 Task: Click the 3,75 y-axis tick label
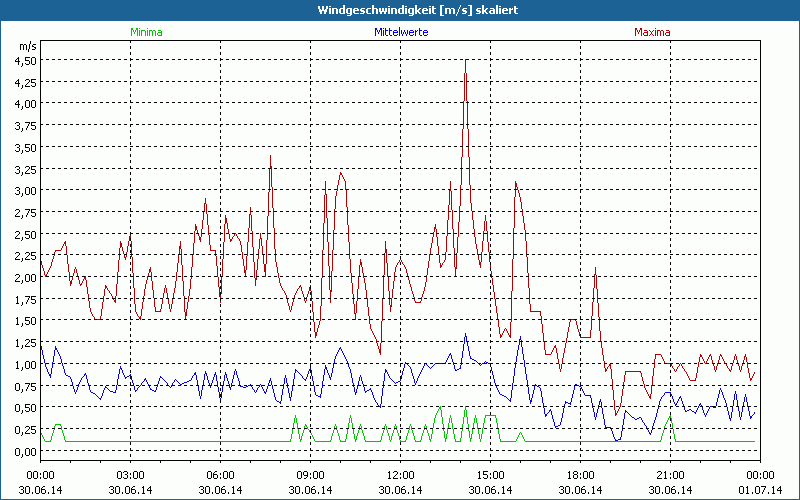coord(25,125)
